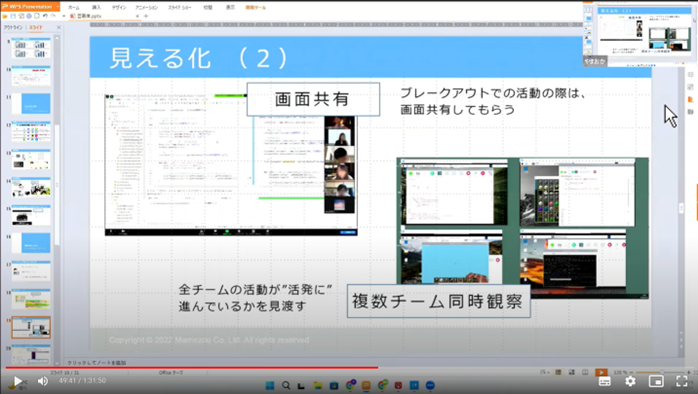Viewport: 698px width, 394px height.
Task: Click the orange icon in right side pane
Action: [690, 99]
